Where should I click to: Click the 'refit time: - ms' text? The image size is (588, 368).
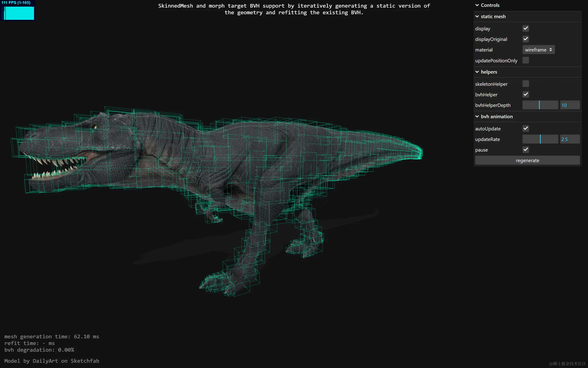(29, 343)
